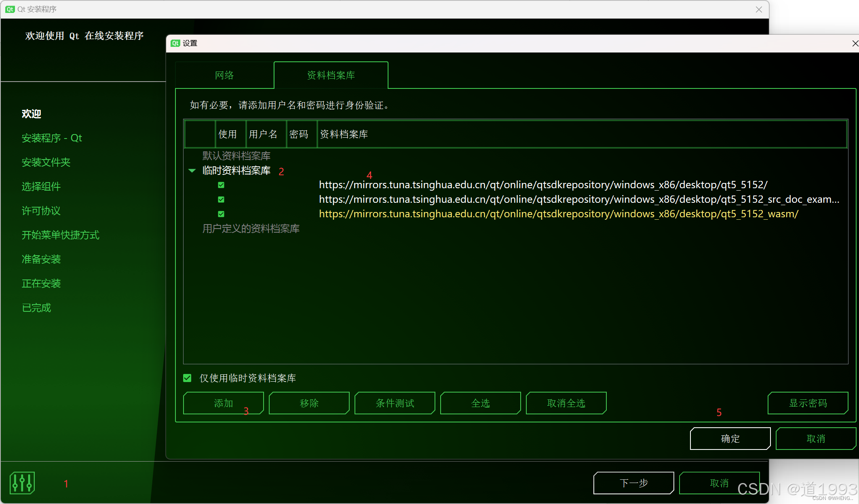Run 条件测试 on repositories

[395, 403]
